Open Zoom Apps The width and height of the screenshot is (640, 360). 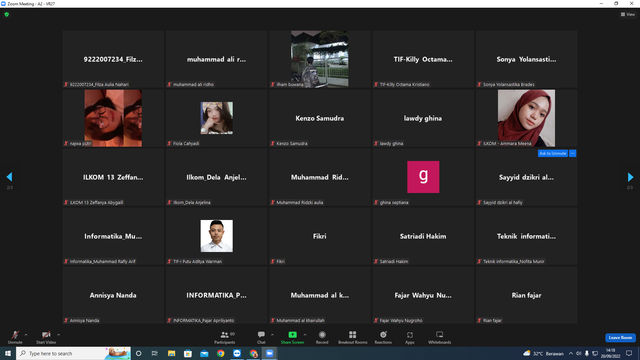click(x=410, y=337)
